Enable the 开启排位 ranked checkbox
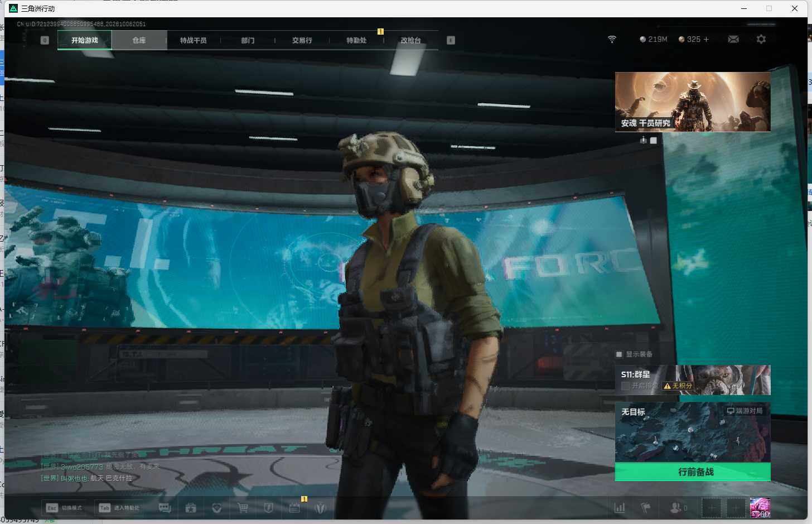The width and height of the screenshot is (812, 524). point(625,386)
